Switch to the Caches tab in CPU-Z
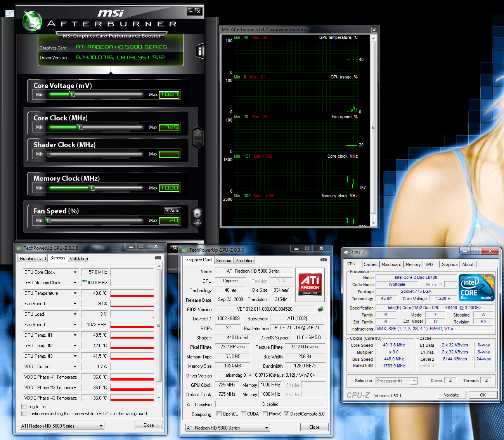Image resolution: width=504 pixels, height=440 pixels. pyautogui.click(x=370, y=264)
